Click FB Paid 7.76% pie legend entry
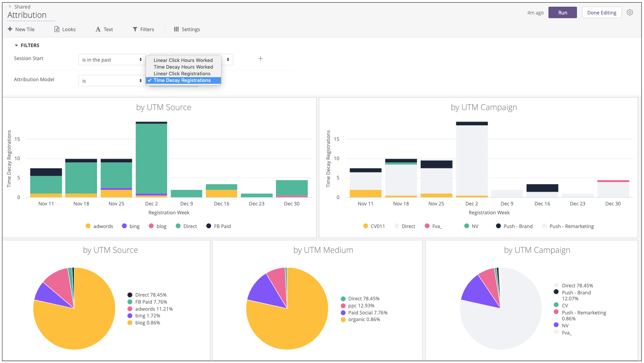 click(x=147, y=302)
